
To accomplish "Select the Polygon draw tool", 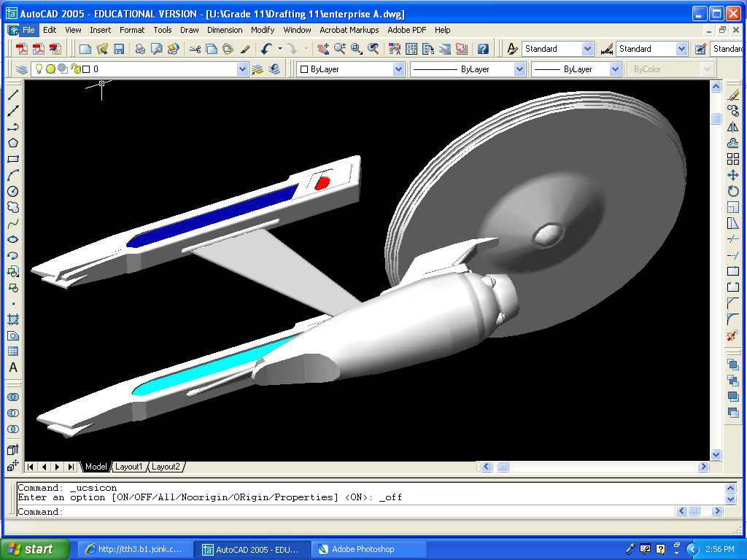I will (13, 143).
